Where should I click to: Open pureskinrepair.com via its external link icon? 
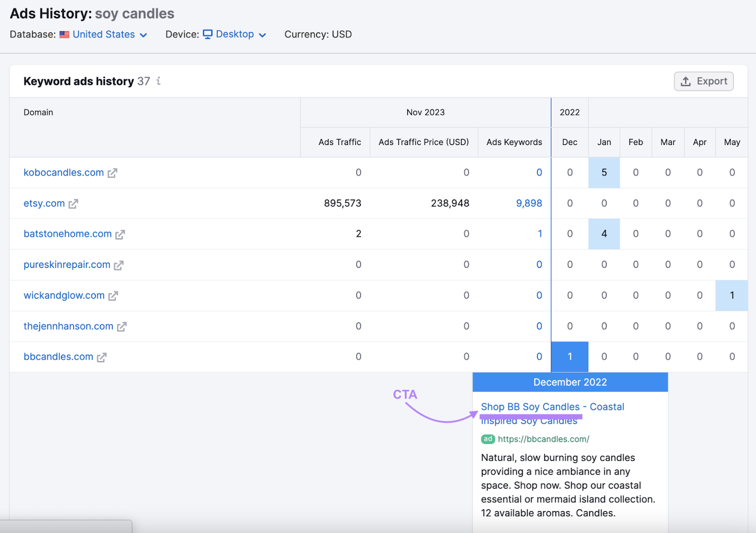point(119,265)
